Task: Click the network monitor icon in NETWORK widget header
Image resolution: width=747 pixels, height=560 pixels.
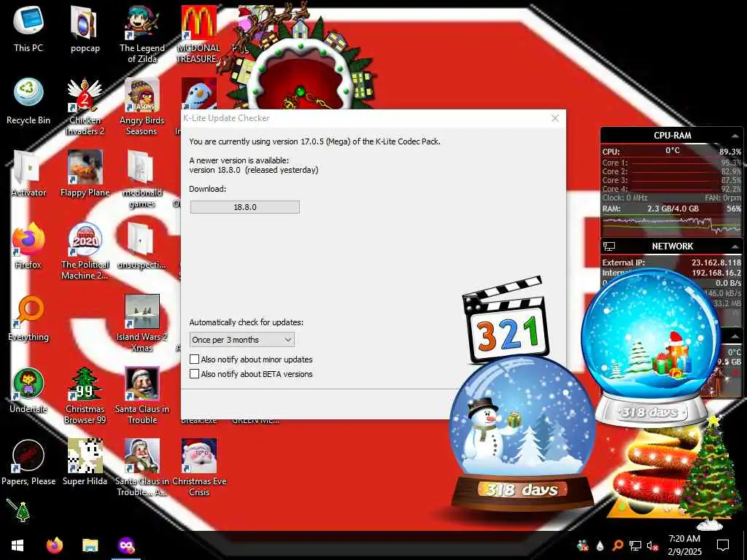Action: coord(609,246)
